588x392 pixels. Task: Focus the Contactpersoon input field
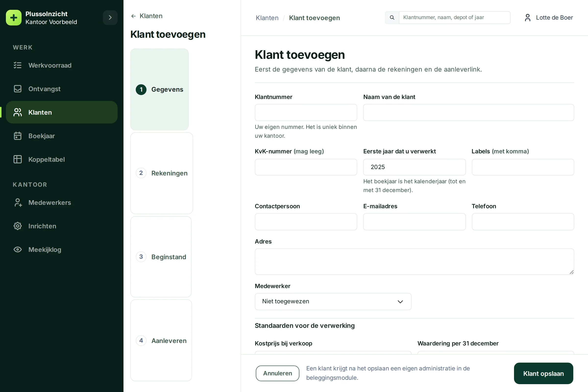pyautogui.click(x=306, y=222)
